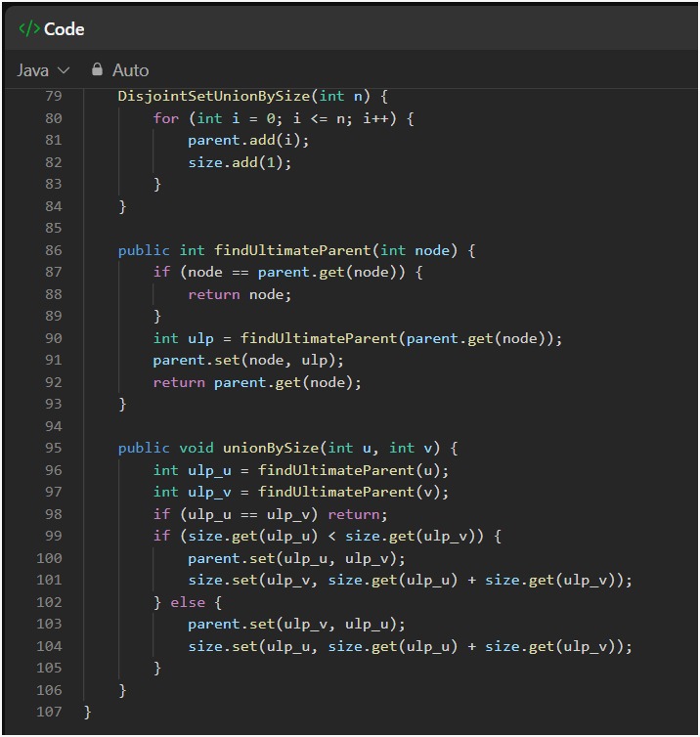Click 'return node;' on line 88
The height and width of the screenshot is (737, 700).
coord(240,295)
